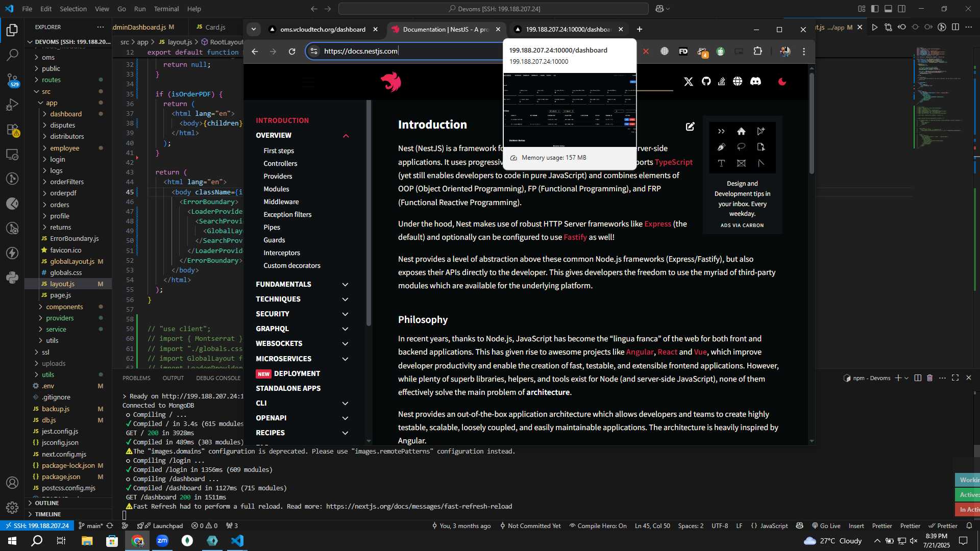Expand the GRAPHQL section
The width and height of the screenshot is (980, 551).
coord(345,329)
